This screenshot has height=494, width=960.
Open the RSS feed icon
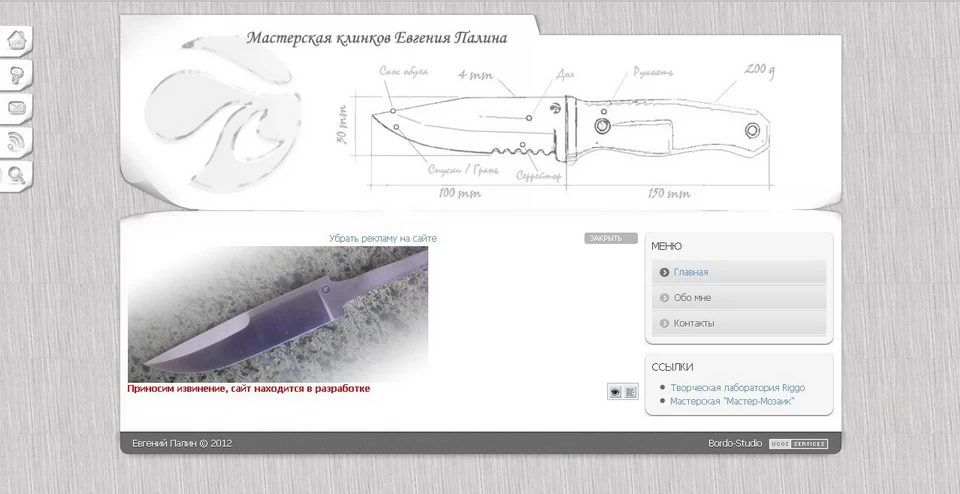tap(17, 142)
